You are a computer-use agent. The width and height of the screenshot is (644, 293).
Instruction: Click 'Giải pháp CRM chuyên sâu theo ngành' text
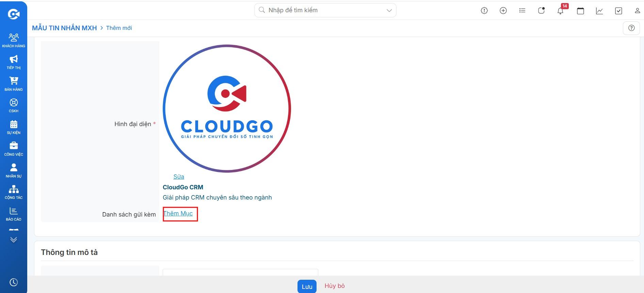click(x=217, y=197)
